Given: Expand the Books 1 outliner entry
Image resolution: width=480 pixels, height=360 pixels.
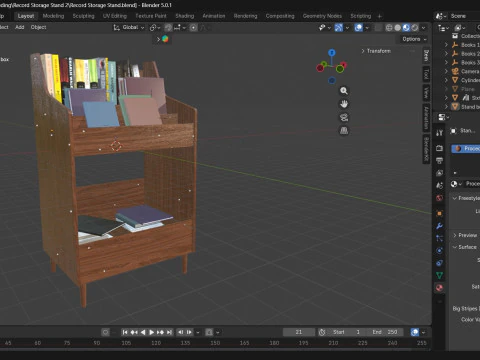Looking at the screenshot, I should click(446, 45).
